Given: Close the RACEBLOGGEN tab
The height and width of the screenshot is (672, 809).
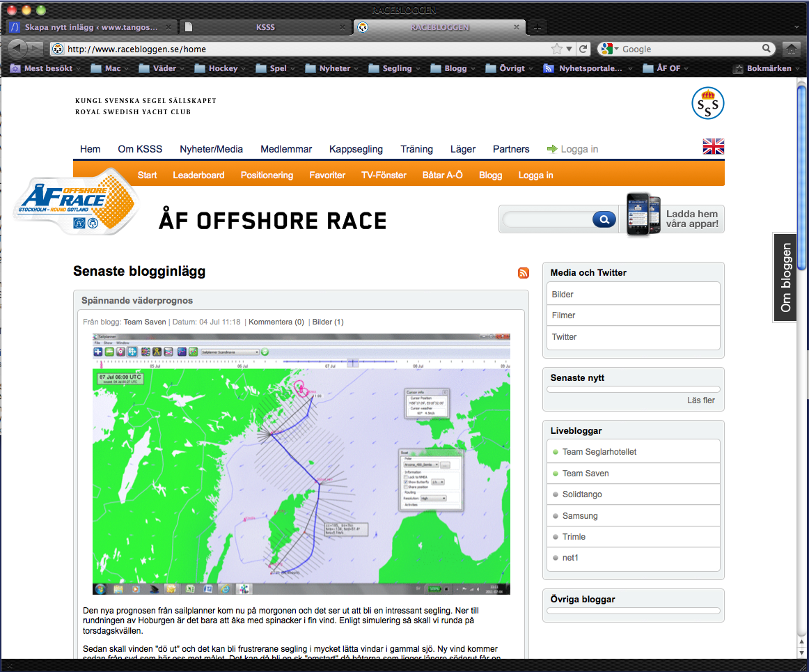Looking at the screenshot, I should point(516,27).
